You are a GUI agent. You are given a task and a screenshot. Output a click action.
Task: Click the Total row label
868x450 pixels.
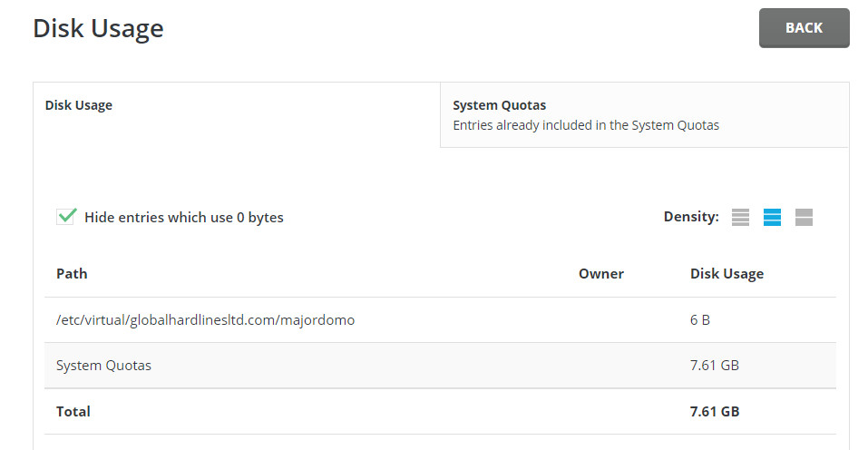(x=73, y=411)
